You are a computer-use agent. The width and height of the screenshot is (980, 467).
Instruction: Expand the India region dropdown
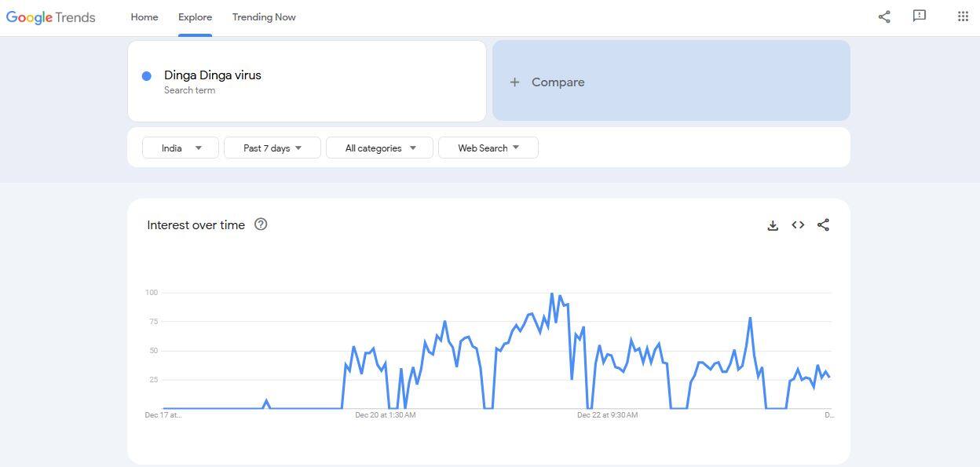181,148
